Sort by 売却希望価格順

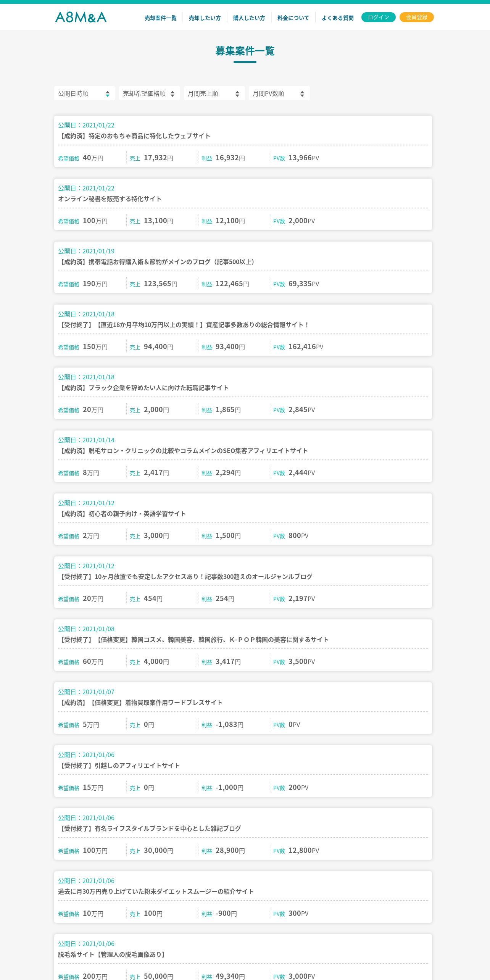[x=150, y=93]
